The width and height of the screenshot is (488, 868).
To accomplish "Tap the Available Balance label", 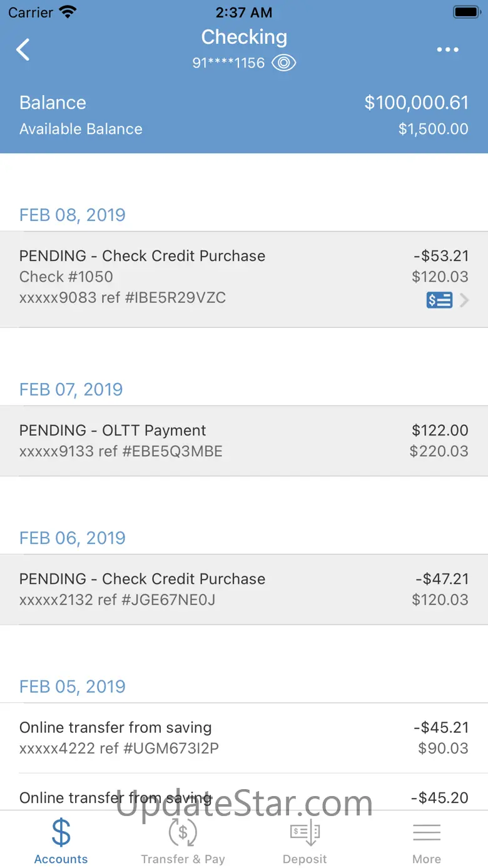I will pos(81,129).
